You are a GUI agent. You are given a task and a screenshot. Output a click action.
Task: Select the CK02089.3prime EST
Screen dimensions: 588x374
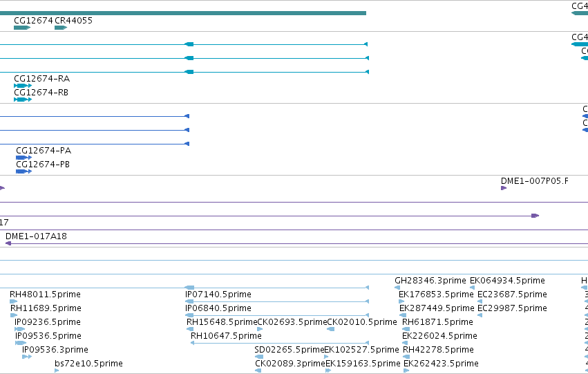tap(258, 371)
